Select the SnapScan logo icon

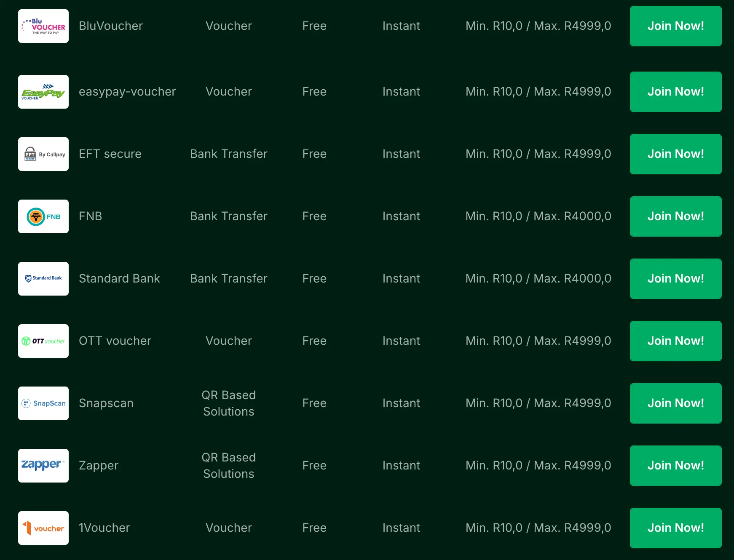(43, 403)
